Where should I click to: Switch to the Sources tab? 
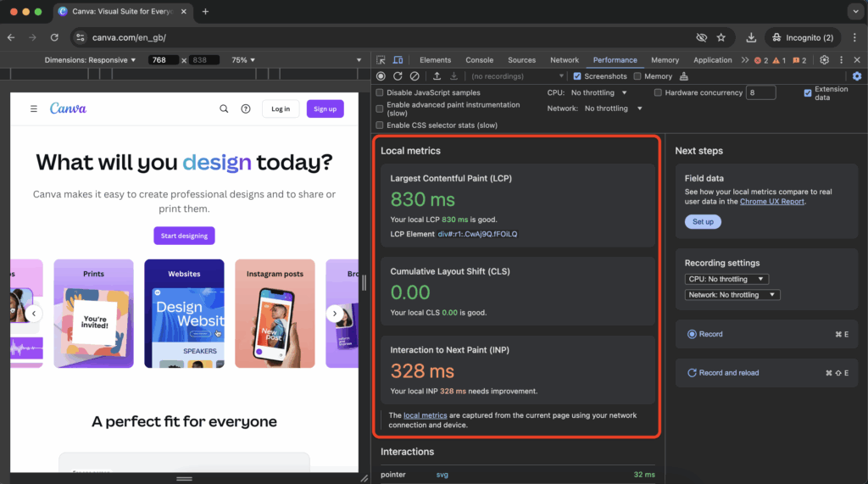coord(521,60)
